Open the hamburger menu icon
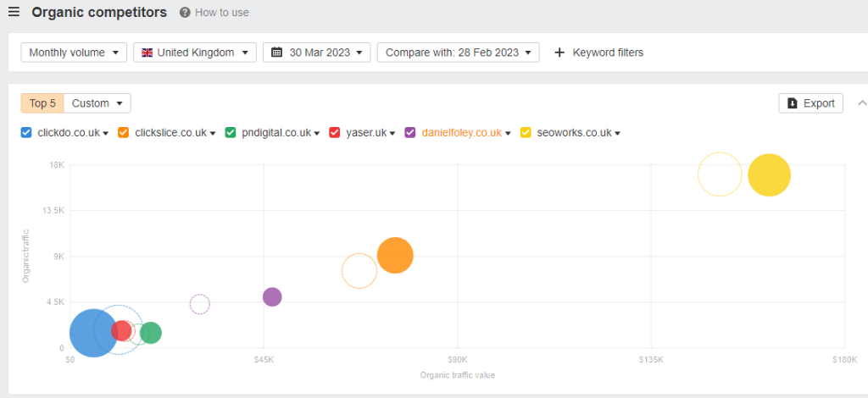 point(14,13)
